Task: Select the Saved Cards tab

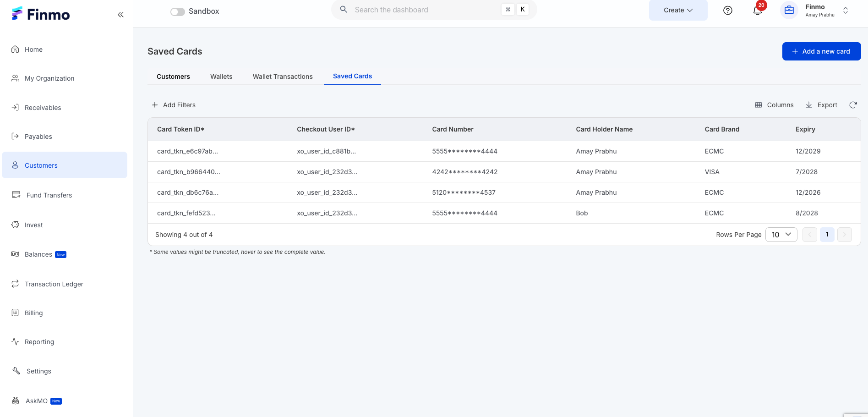Action: pos(352,76)
